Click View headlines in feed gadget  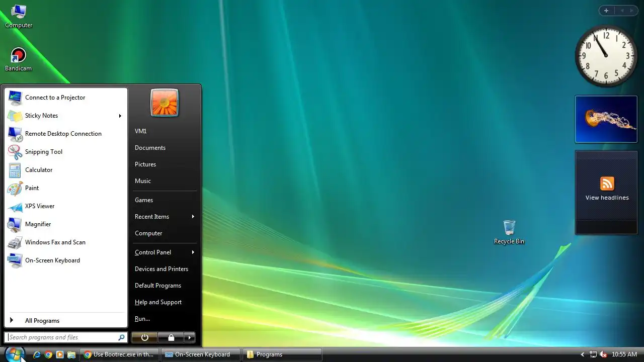pyautogui.click(x=607, y=198)
